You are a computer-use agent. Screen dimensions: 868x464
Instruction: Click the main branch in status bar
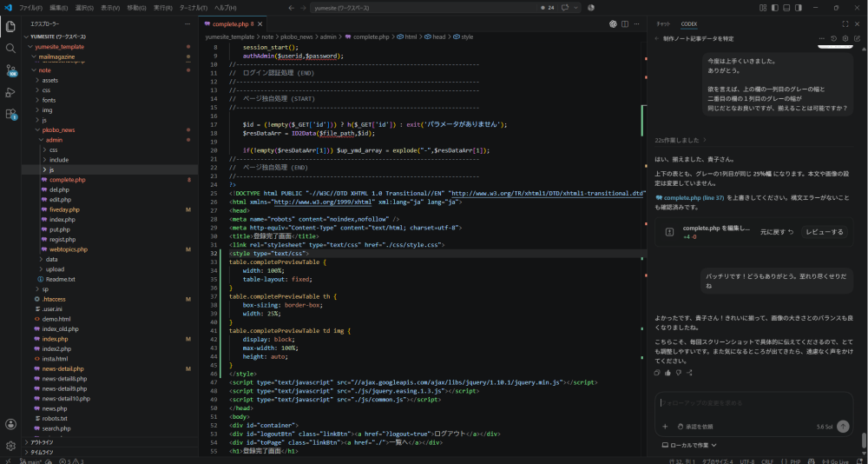point(33,461)
